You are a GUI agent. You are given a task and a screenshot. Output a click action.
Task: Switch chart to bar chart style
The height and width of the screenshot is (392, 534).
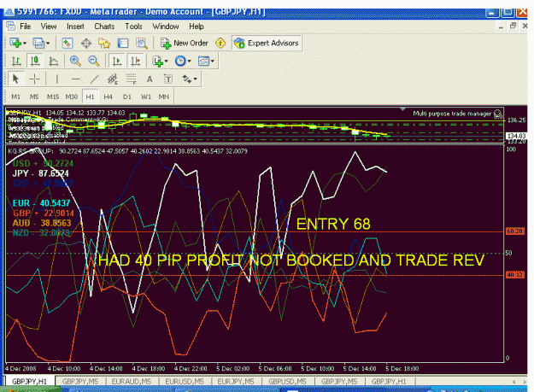coord(16,61)
